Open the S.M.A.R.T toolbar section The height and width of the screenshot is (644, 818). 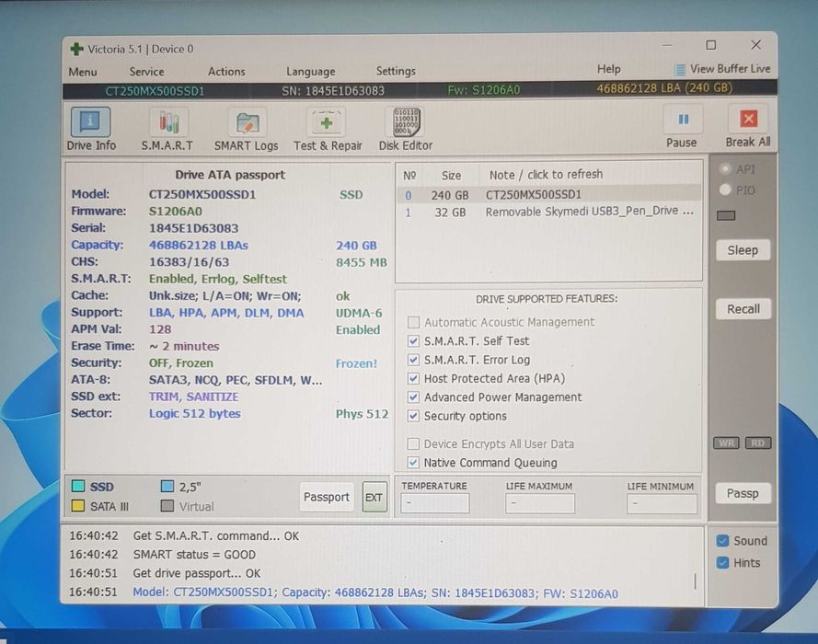tap(167, 130)
